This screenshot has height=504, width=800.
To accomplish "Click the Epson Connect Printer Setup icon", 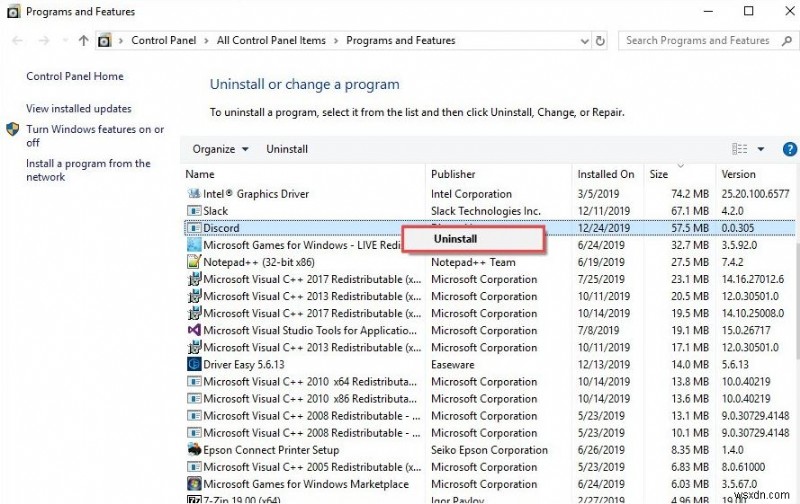I will pyautogui.click(x=194, y=449).
